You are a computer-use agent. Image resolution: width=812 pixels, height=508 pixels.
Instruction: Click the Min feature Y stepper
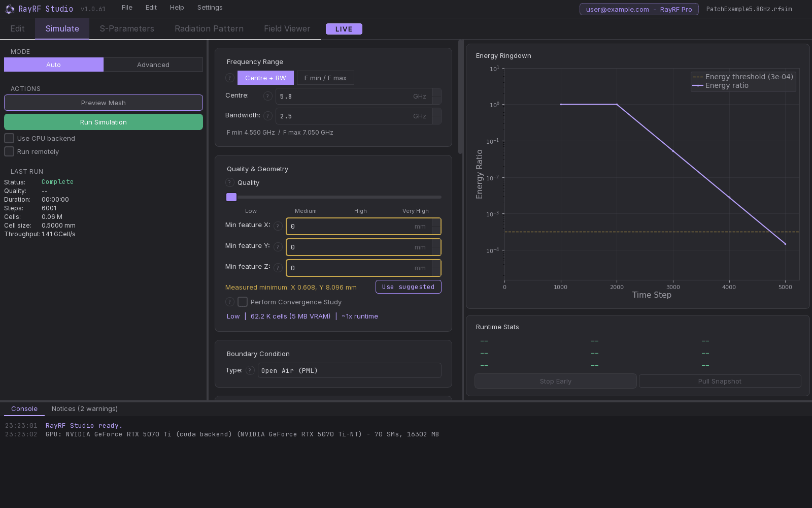click(436, 247)
